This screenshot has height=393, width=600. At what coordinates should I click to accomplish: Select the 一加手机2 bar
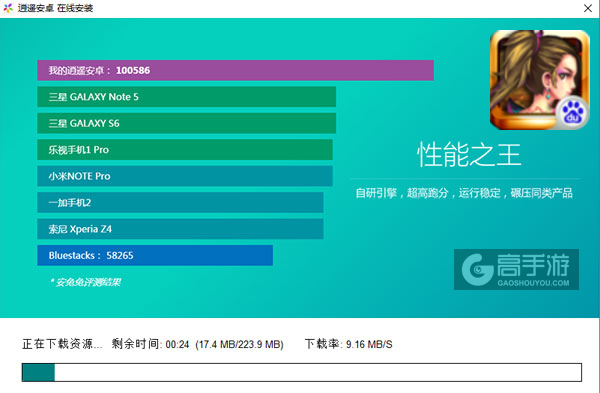(180, 202)
